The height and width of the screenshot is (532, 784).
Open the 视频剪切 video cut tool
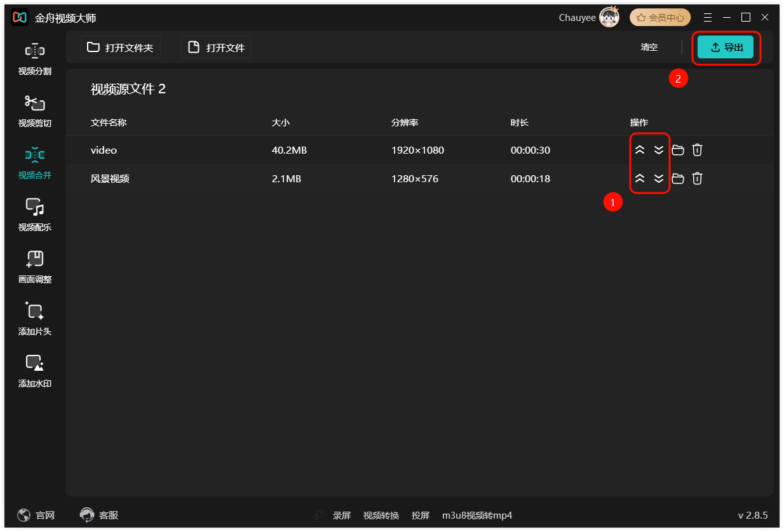pos(35,111)
